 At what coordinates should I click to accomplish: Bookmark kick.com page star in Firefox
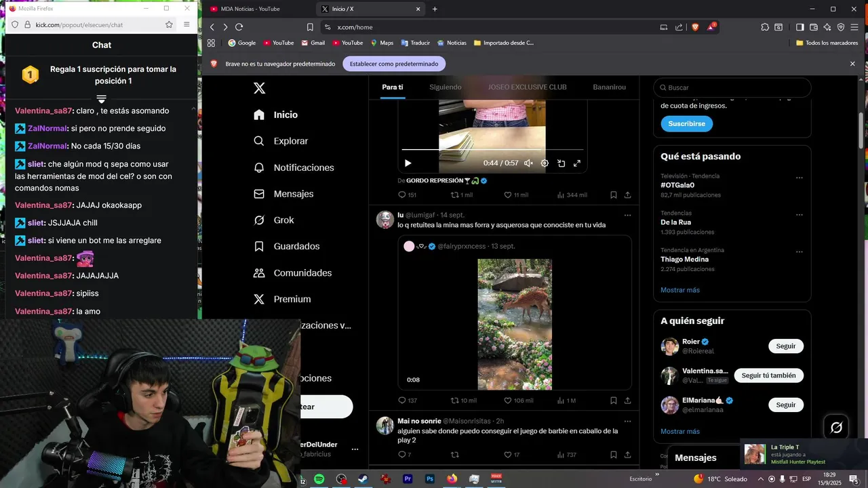pos(169,24)
